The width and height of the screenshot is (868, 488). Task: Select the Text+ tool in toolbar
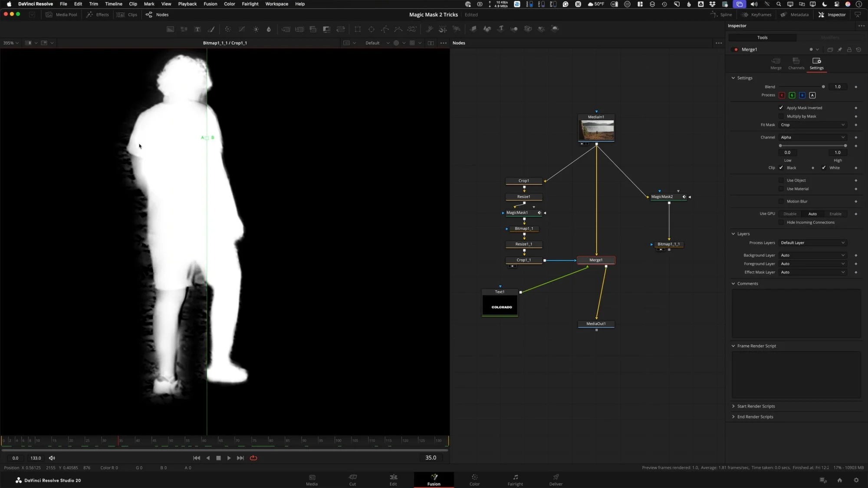pos(197,29)
